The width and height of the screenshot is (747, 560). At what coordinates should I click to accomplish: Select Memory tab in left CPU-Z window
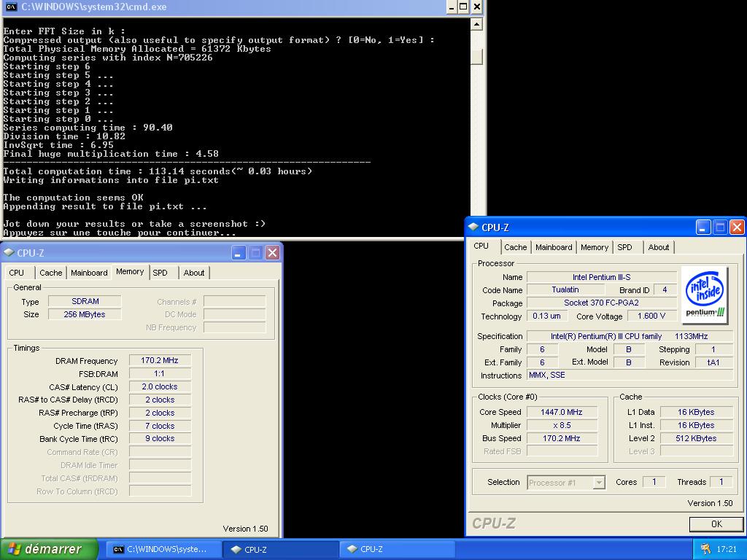pos(130,271)
